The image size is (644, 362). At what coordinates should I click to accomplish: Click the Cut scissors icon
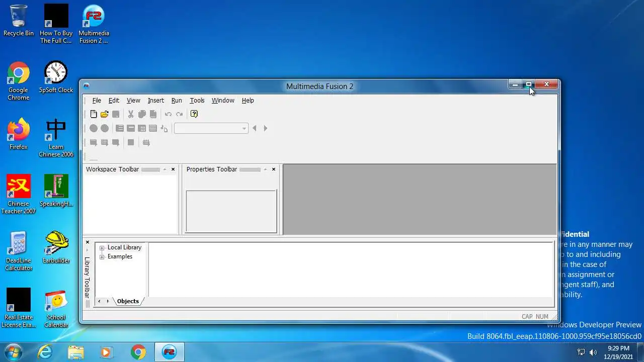131,114
